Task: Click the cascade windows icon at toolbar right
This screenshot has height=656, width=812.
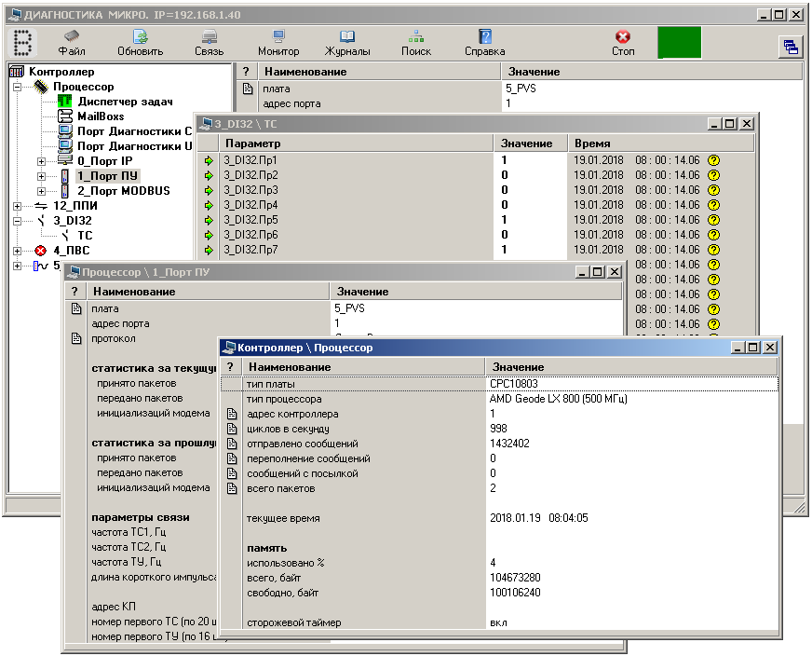Action: point(790,47)
